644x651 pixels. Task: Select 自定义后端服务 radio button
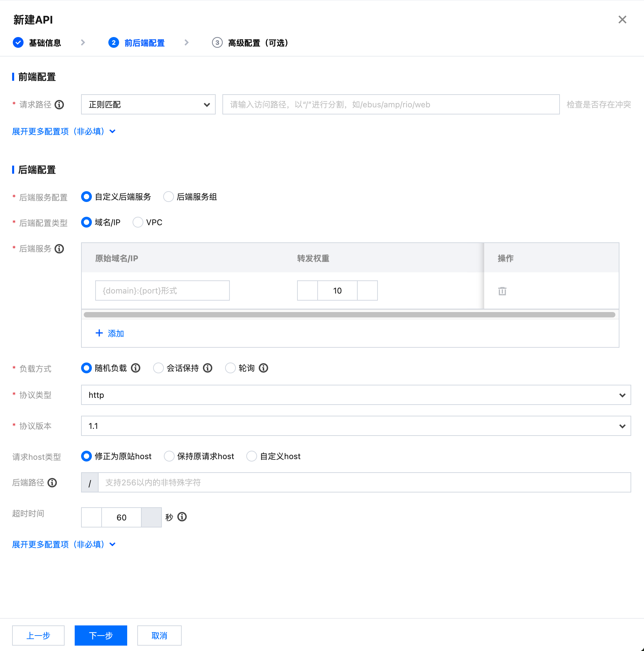tap(86, 197)
